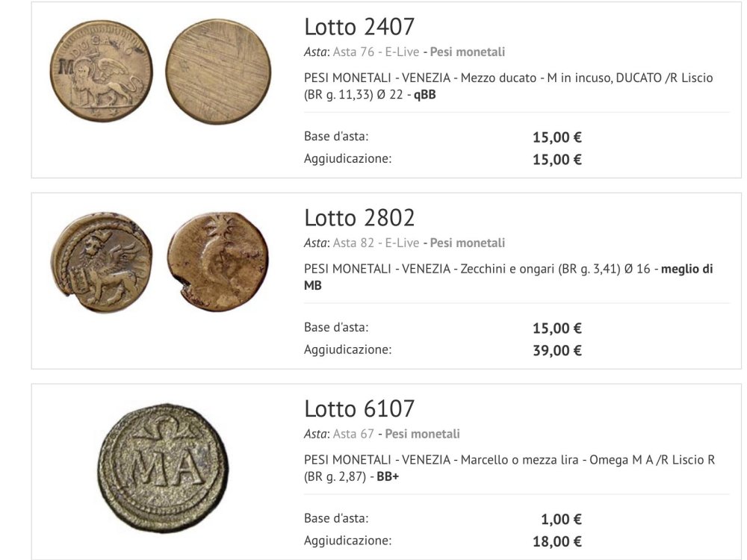Viewport: 747px width, 560px height.
Task: Open the Lotto 6107 title
Action: click(359, 409)
